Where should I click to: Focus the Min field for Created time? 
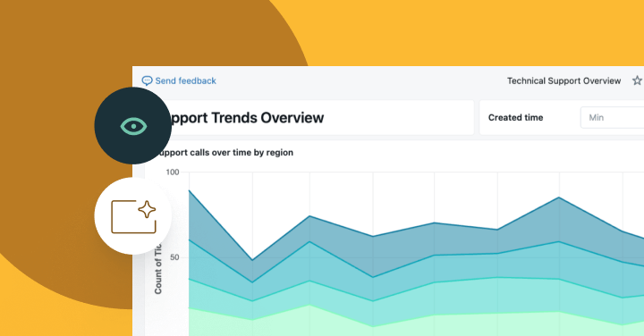(612, 118)
